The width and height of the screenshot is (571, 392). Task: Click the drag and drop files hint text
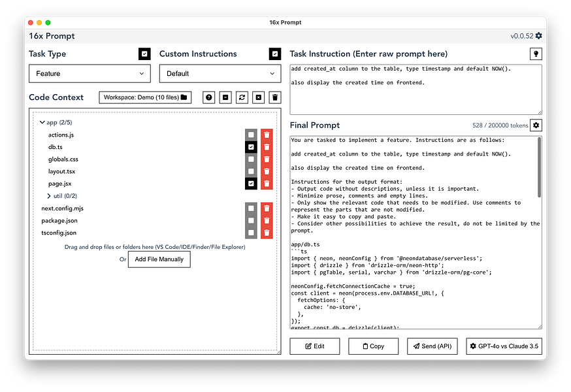coord(155,247)
